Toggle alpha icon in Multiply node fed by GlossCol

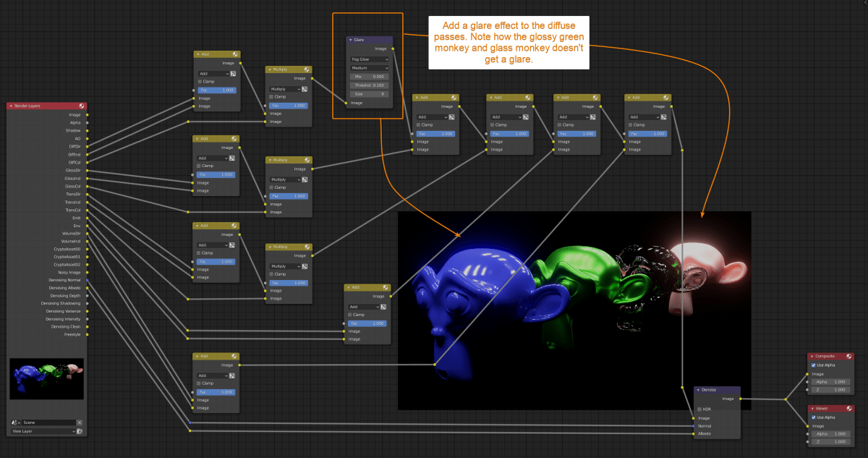pyautogui.click(x=306, y=179)
